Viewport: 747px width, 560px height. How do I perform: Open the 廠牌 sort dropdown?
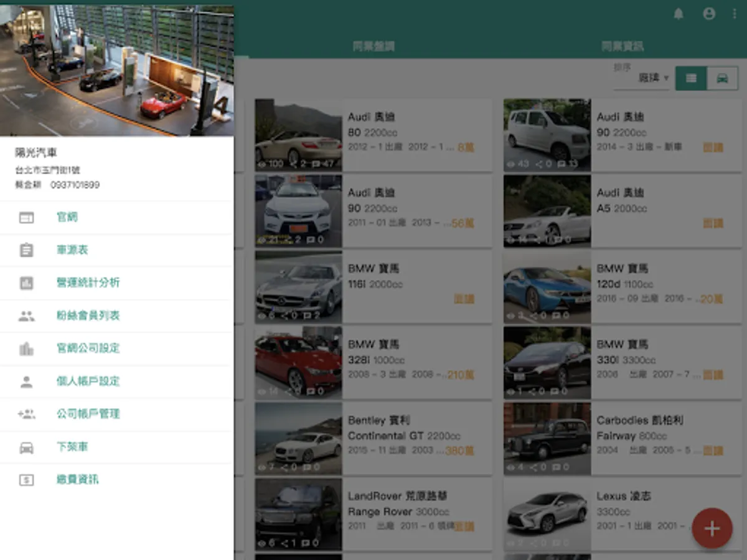click(642, 78)
